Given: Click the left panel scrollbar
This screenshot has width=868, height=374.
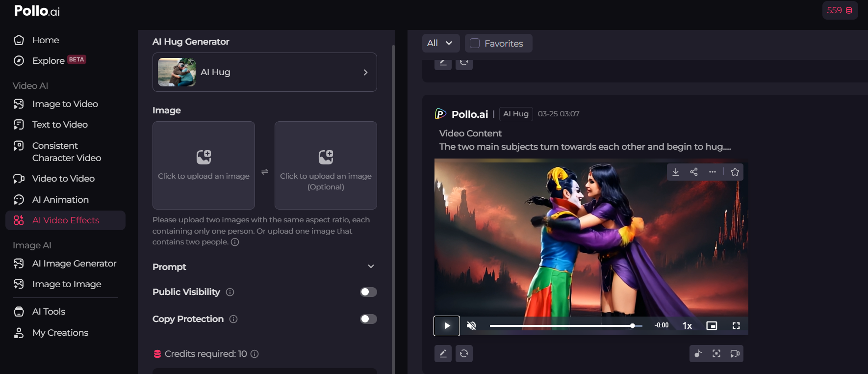Looking at the screenshot, I should [x=393, y=209].
